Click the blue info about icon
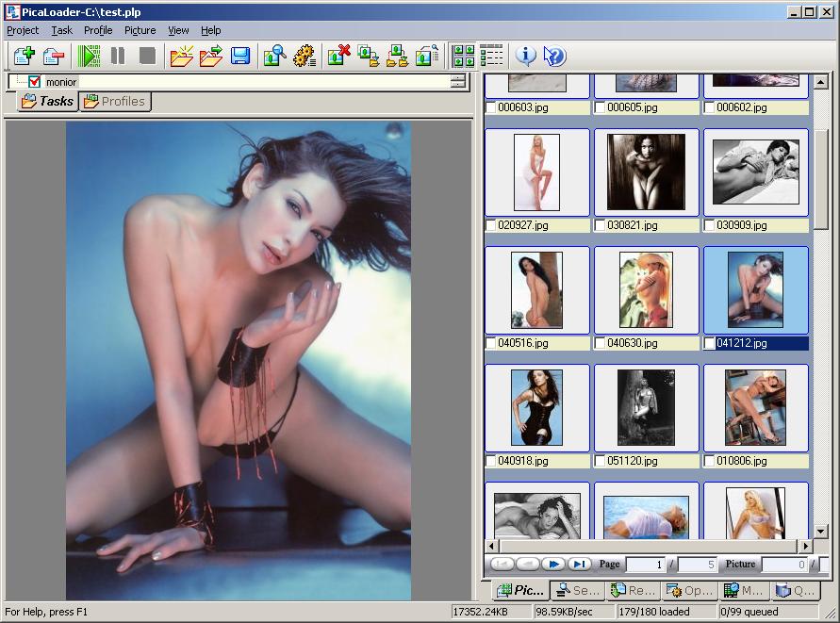Viewport: 840px width, 623px height. coord(526,56)
